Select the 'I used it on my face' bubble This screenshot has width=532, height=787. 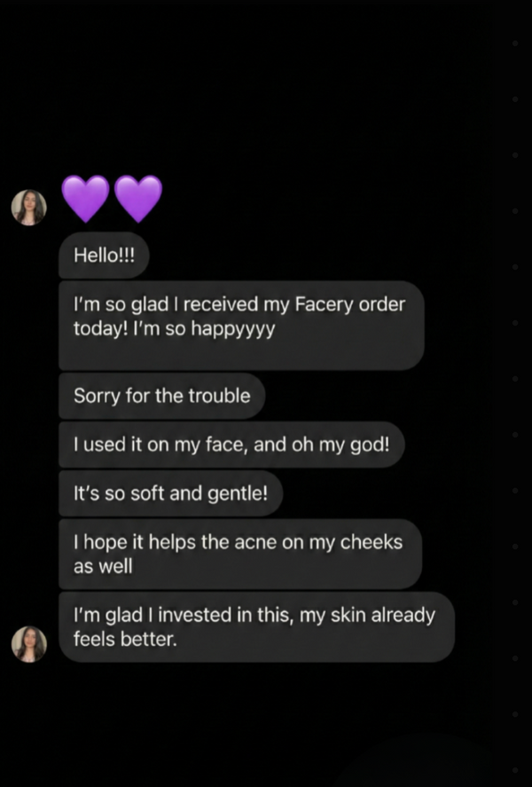[231, 445]
